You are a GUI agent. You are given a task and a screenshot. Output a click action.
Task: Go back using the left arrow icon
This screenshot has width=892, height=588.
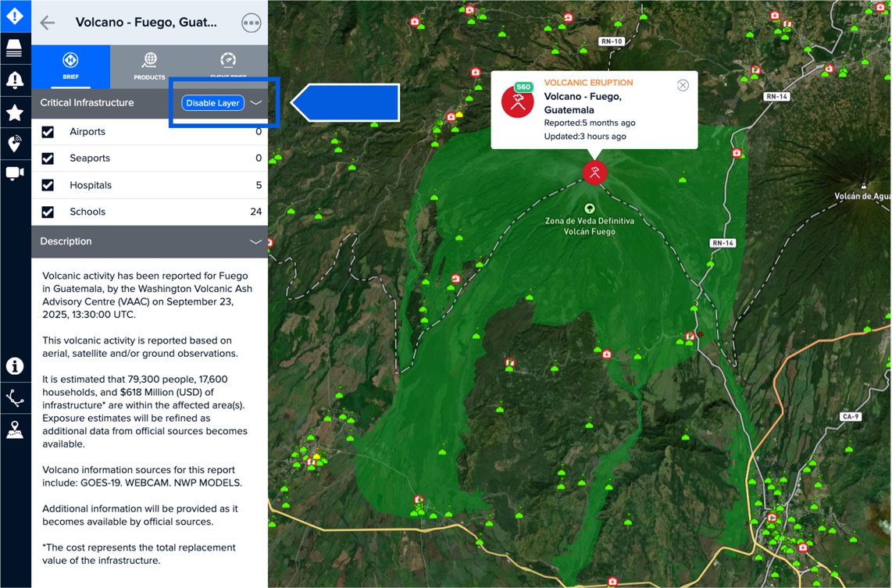48,23
